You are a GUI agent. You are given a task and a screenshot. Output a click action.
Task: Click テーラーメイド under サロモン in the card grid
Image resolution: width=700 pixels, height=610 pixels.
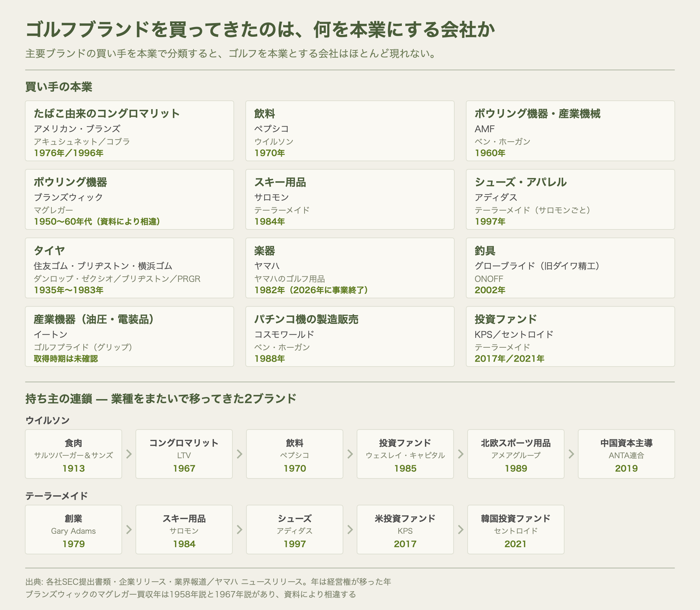point(282,210)
